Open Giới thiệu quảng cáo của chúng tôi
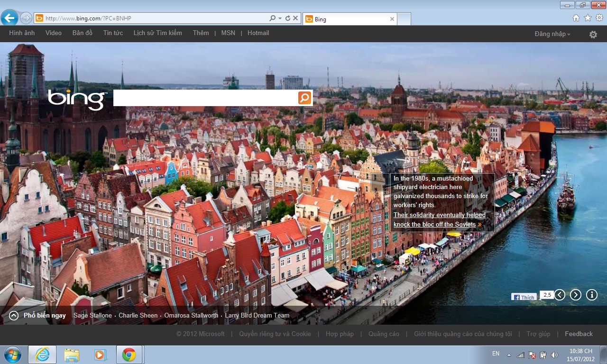 click(x=463, y=334)
